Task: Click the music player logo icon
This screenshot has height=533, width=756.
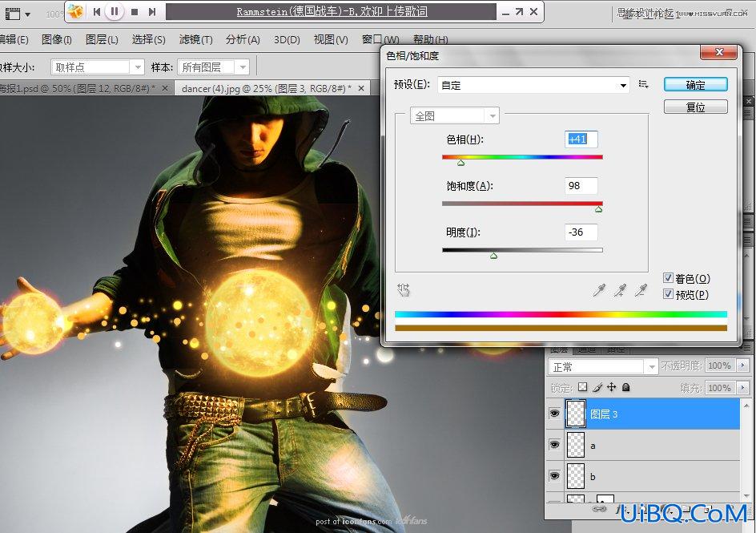Action: pyautogui.click(x=75, y=11)
